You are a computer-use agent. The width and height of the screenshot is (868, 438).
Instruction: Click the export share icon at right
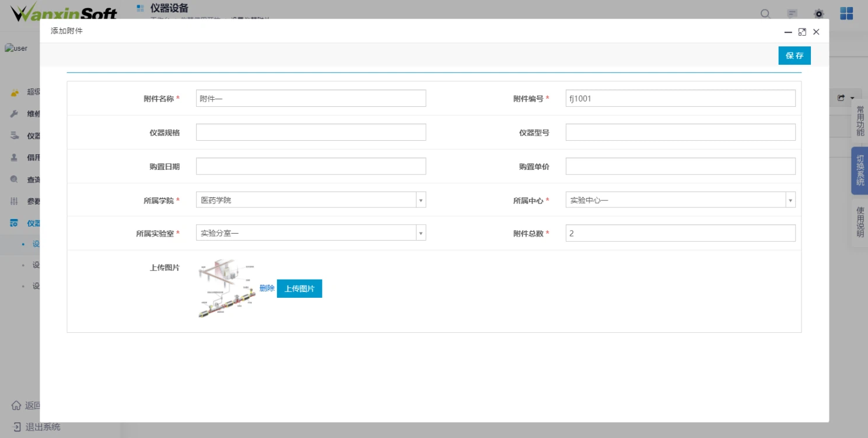(x=841, y=98)
